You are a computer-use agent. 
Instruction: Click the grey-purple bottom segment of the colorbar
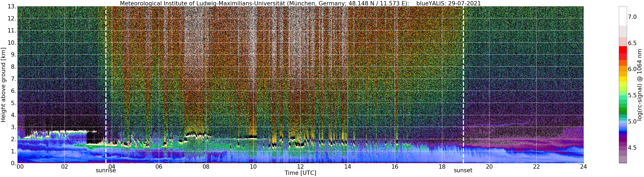[x=623, y=159]
